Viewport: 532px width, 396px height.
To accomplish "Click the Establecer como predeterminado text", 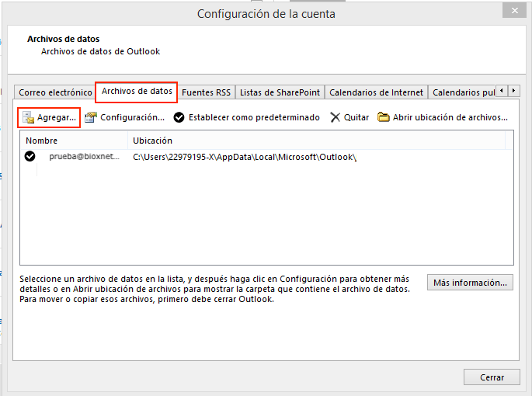I will pyautogui.click(x=254, y=117).
